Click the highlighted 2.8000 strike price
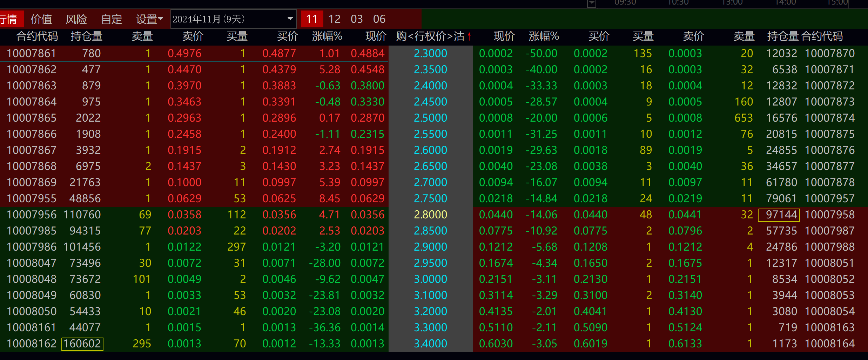Image resolution: width=868 pixels, height=360 pixels. [430, 215]
